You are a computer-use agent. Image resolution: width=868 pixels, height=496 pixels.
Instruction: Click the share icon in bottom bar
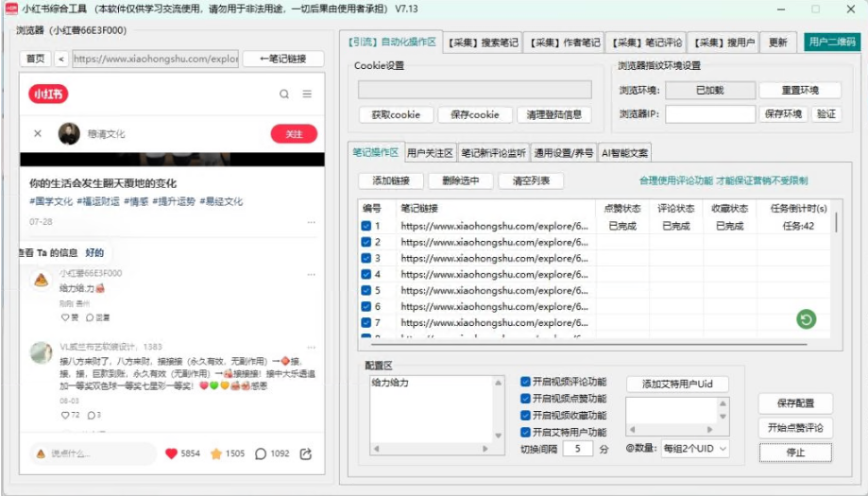pyautogui.click(x=306, y=453)
